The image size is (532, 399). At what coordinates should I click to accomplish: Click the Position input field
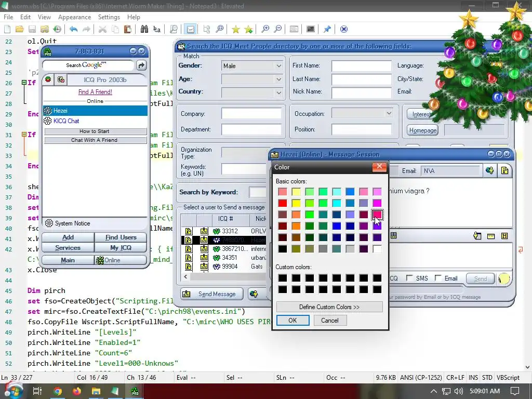point(362,129)
